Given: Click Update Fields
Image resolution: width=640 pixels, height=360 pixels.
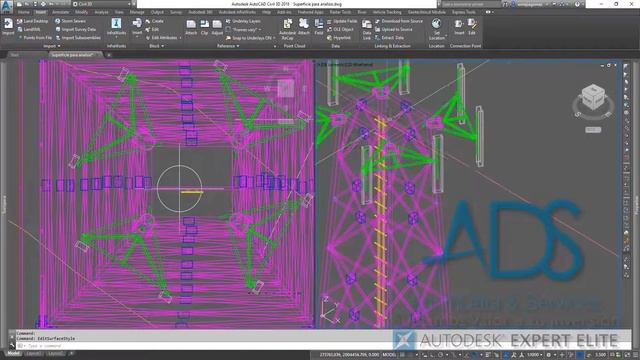Looking at the screenshot, I should tap(342, 21).
